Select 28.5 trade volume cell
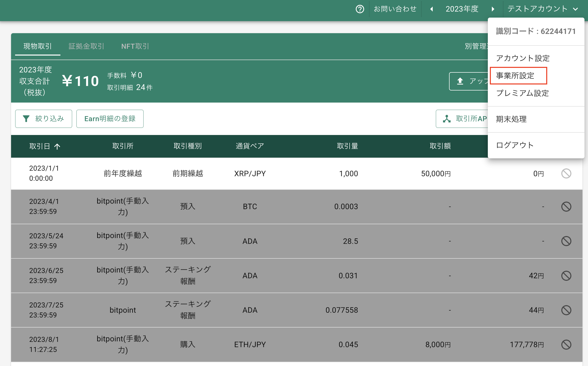This screenshot has height=366, width=588. (x=350, y=241)
